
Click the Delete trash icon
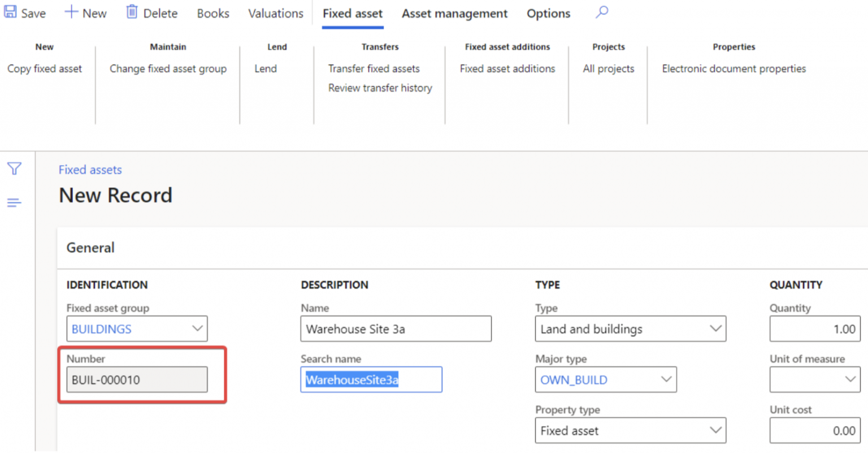(132, 12)
